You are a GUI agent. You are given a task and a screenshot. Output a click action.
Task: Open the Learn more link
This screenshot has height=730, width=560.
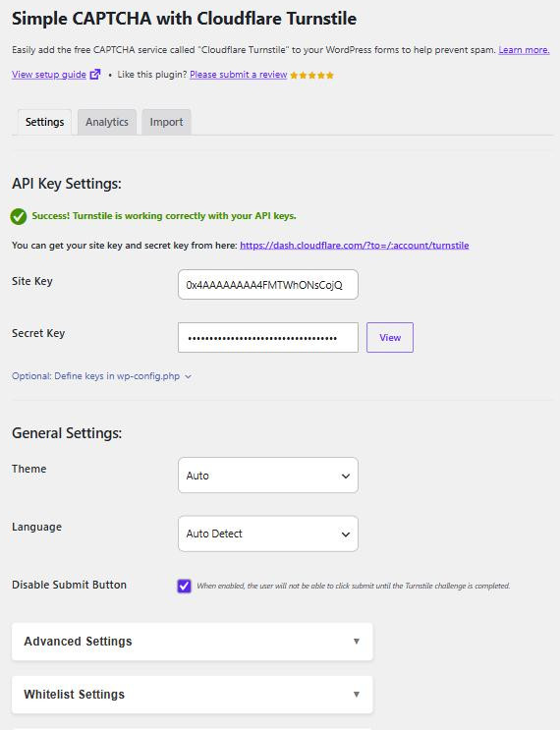pyautogui.click(x=525, y=50)
